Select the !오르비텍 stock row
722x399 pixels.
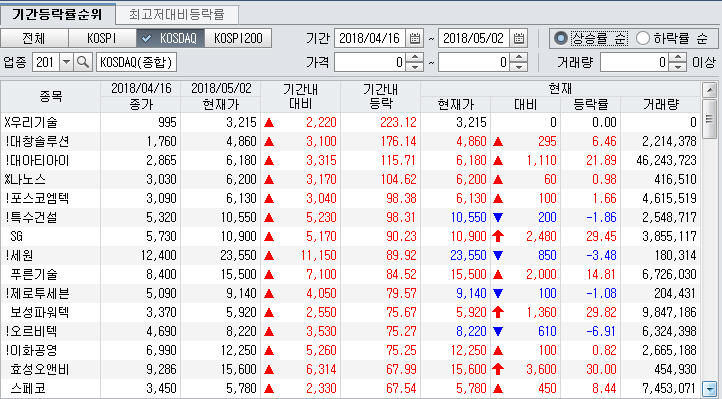(x=350, y=331)
